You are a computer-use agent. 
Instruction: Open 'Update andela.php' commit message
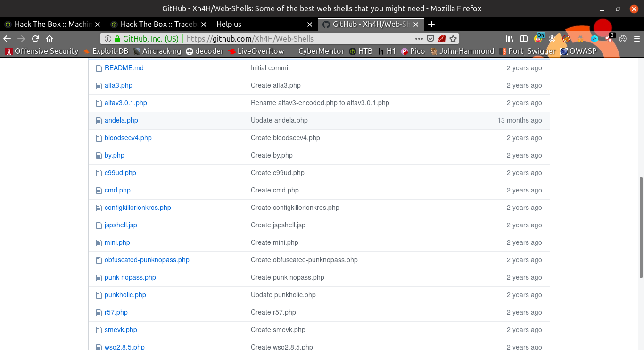[x=279, y=120]
